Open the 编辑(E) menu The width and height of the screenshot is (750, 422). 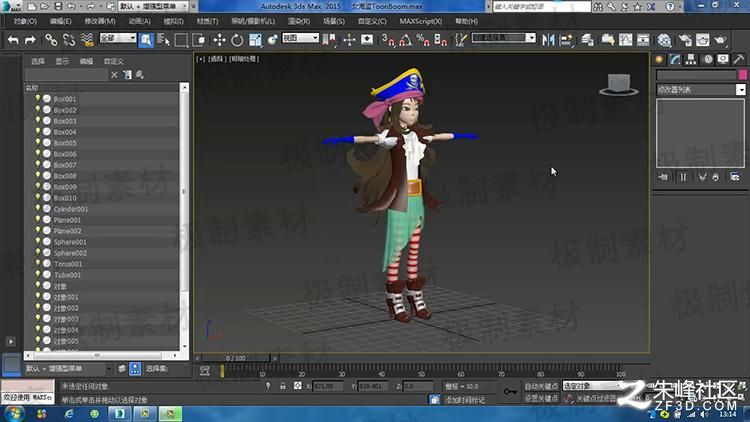(60, 21)
